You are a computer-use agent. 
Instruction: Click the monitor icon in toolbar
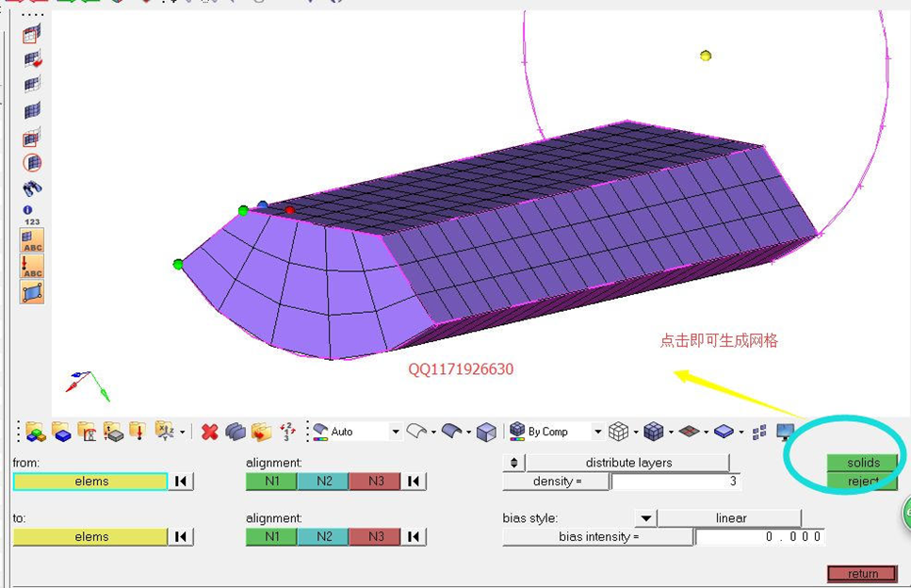[786, 432]
